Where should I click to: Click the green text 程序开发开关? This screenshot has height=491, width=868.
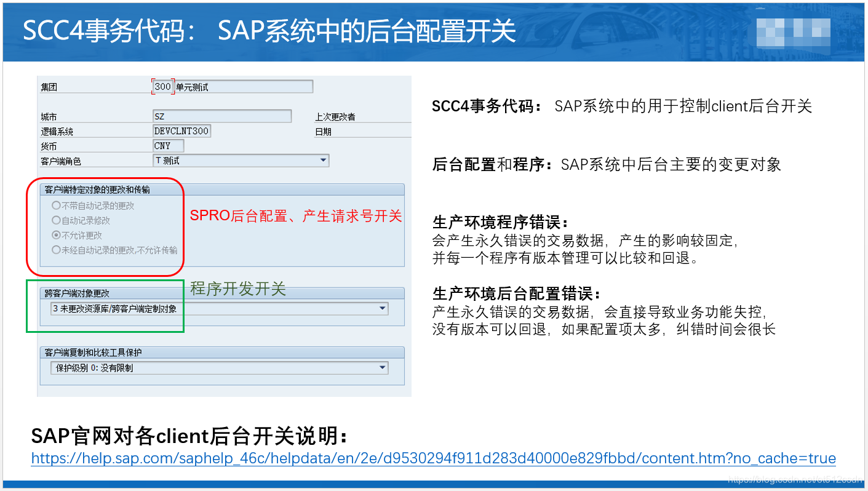click(238, 289)
